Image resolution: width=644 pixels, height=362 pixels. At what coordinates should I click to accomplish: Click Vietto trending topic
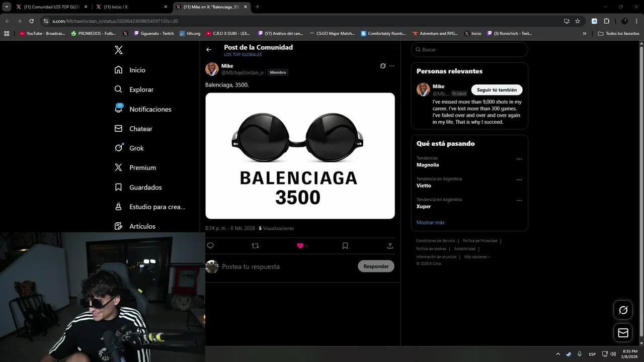(424, 186)
